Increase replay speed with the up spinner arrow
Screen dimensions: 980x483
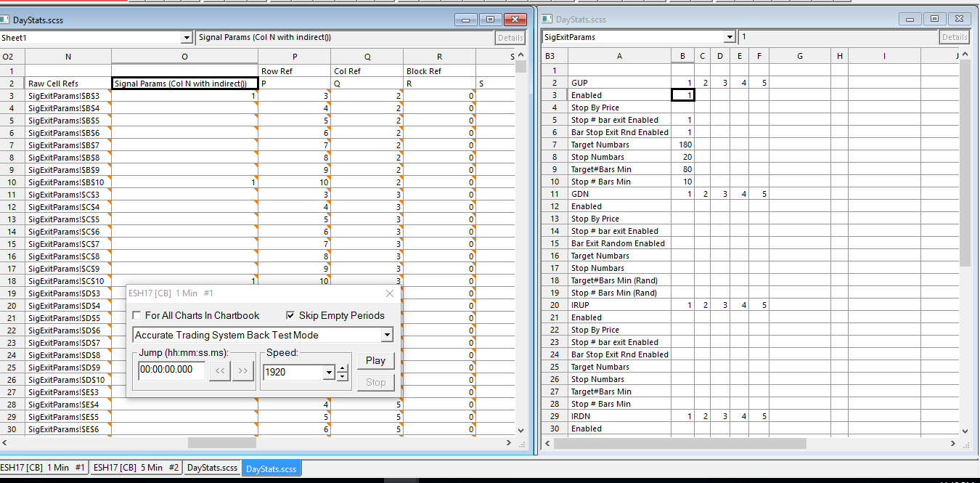click(x=343, y=368)
